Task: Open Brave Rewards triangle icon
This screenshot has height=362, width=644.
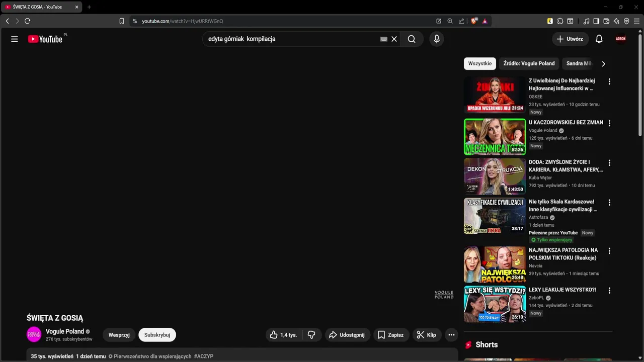Action: 485,21
